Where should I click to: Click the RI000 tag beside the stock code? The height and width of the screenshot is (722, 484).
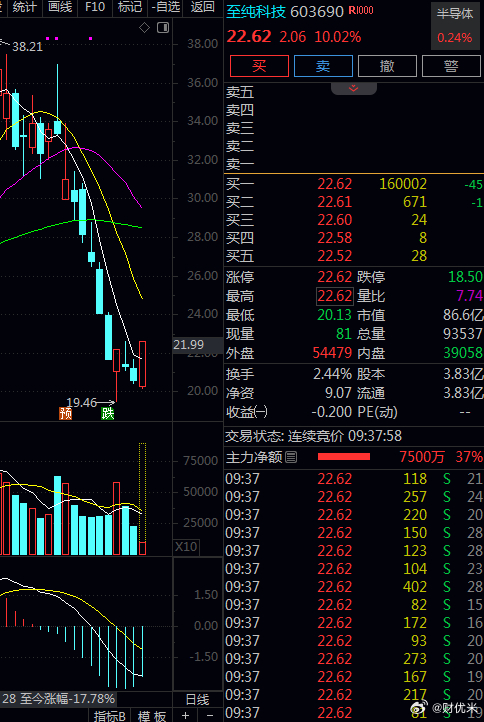click(x=361, y=11)
